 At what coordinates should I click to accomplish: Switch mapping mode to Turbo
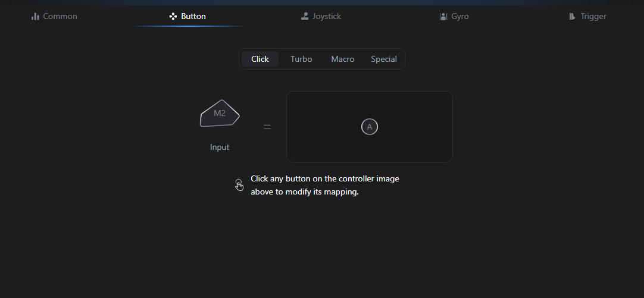[301, 59]
